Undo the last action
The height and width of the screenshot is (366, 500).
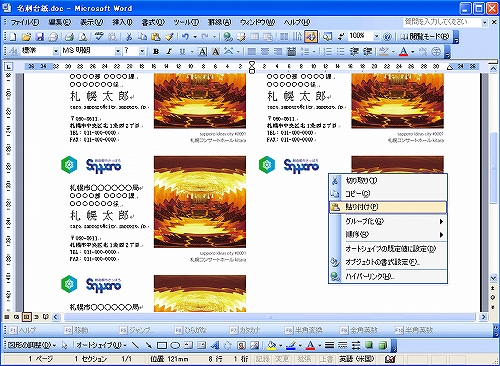pyautogui.click(x=185, y=37)
